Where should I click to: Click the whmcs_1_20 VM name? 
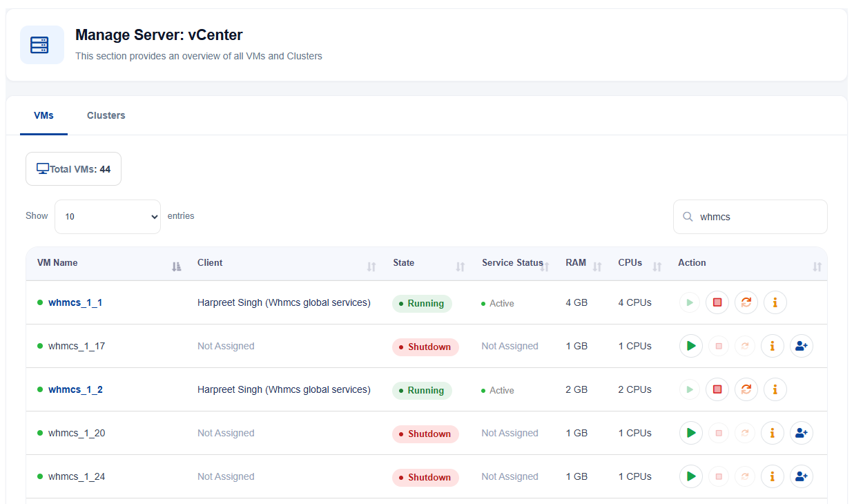click(77, 433)
